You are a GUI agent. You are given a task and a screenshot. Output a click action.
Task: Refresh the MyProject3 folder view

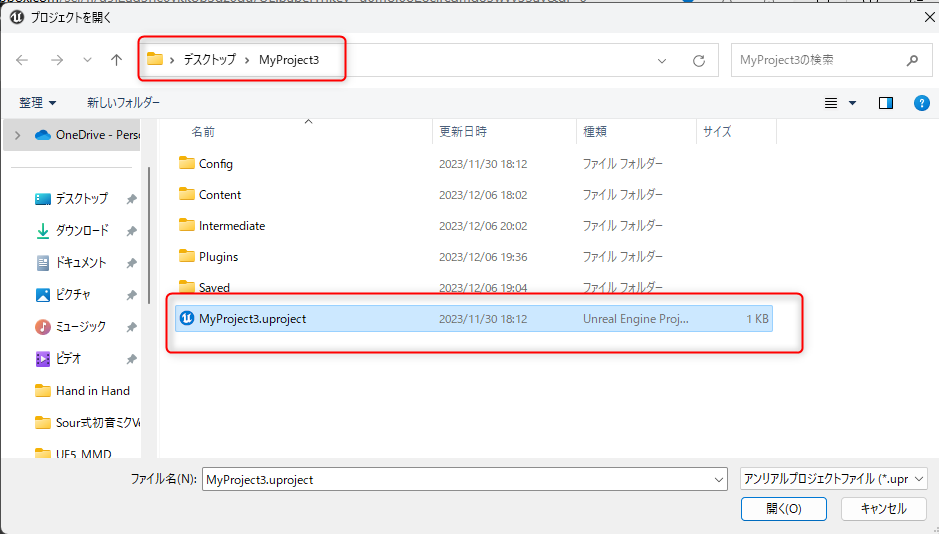coord(698,60)
